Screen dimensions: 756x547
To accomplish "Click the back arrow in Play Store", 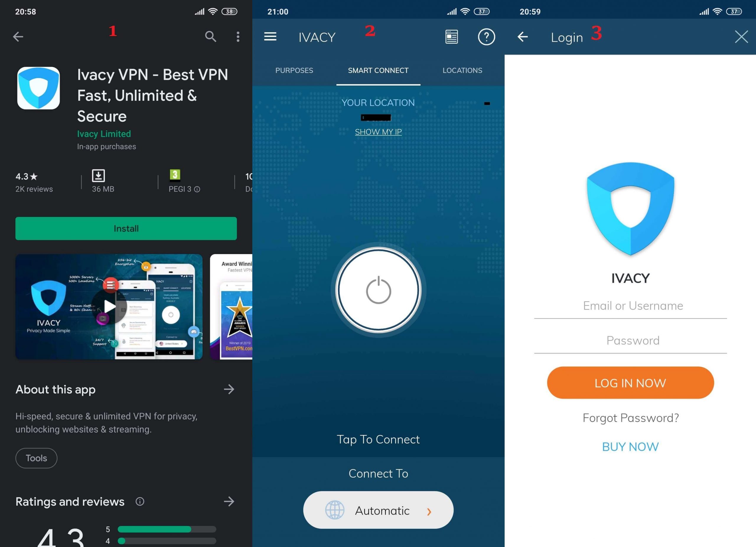I will pos(18,36).
